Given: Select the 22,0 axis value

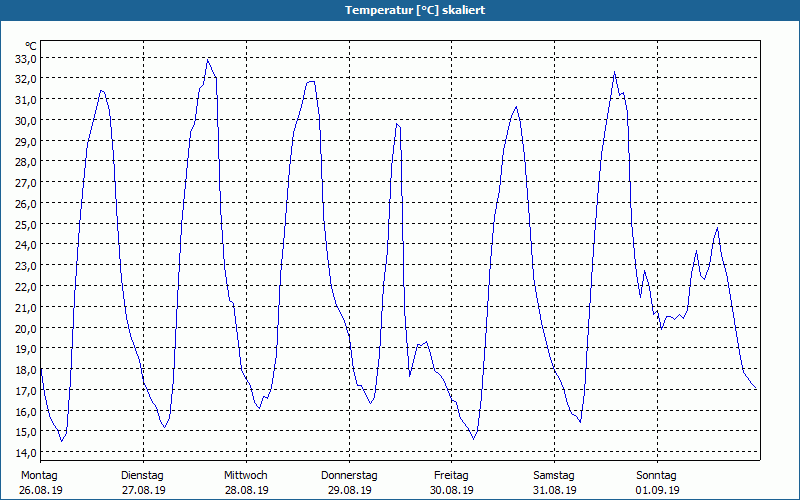Looking at the screenshot, I should (26, 287).
